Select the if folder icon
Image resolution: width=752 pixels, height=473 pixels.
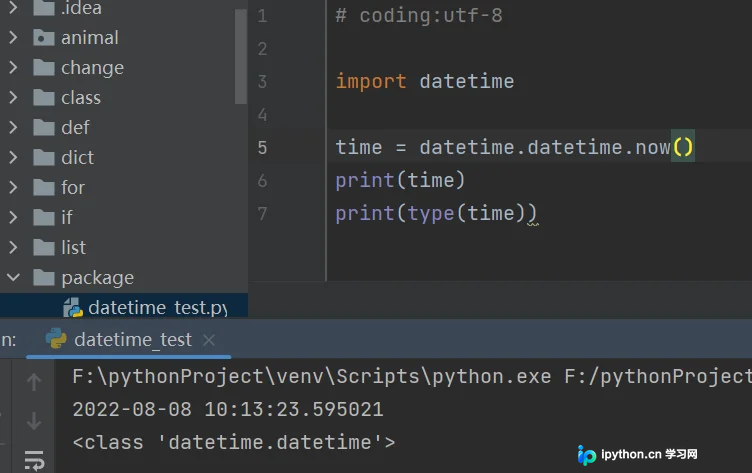point(44,217)
